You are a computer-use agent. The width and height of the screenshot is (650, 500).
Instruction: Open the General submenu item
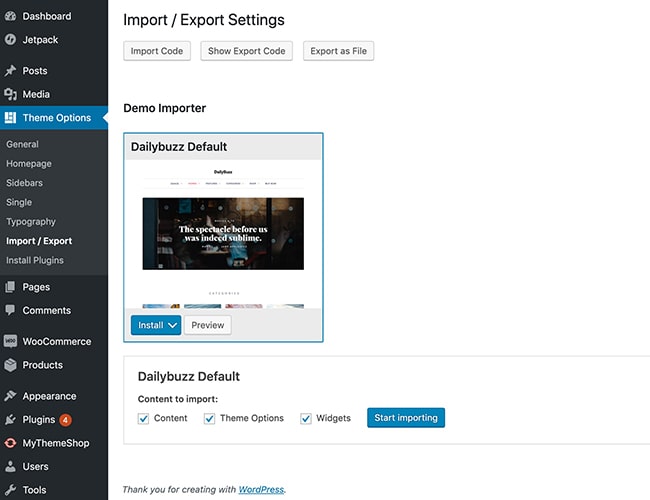(22, 144)
